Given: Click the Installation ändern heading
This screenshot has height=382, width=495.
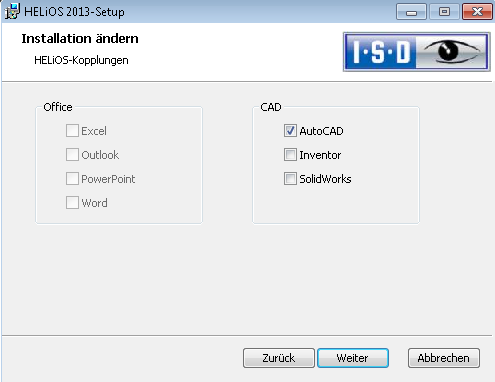Looking at the screenshot, I should click(x=80, y=39).
